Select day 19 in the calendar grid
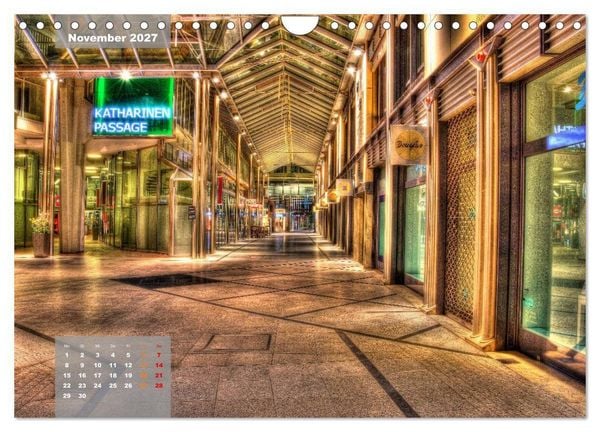The image size is (600, 432). point(128,376)
